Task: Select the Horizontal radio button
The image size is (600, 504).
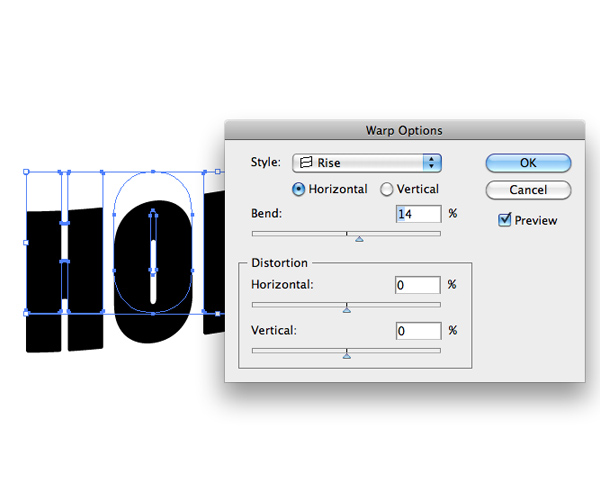Action: click(298, 189)
